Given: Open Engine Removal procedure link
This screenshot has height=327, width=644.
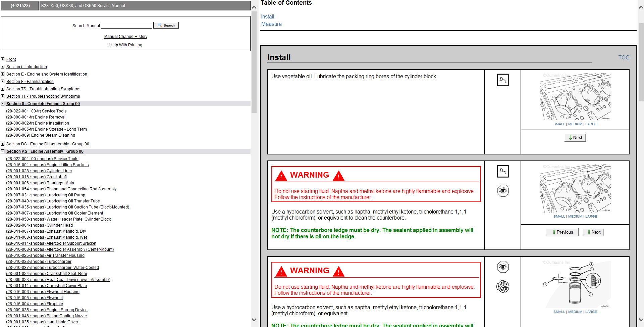Looking at the screenshot, I should [x=36, y=117].
